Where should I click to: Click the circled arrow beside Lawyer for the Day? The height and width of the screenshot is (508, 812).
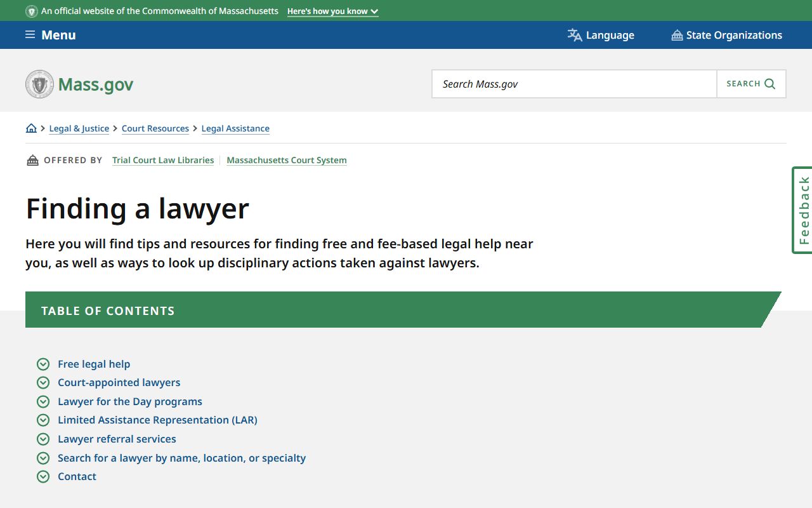[43, 401]
